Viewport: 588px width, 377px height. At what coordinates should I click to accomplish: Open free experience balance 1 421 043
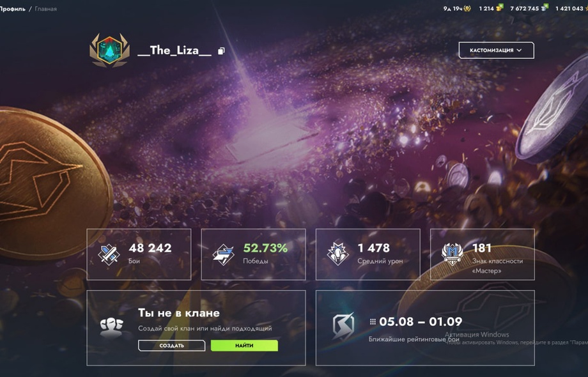(x=571, y=8)
